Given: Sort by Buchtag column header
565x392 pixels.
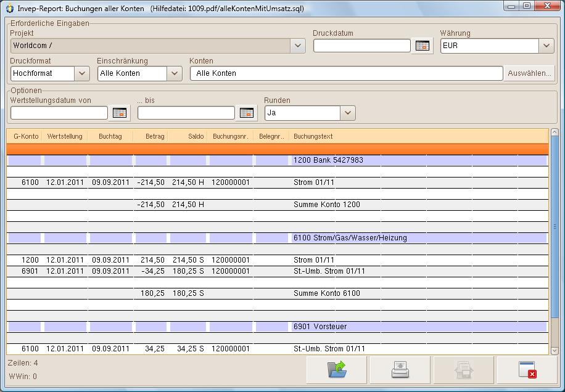Looking at the screenshot, I should coord(110,136).
